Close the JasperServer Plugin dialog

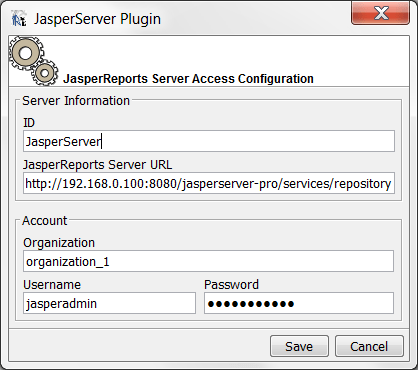click(380, 13)
